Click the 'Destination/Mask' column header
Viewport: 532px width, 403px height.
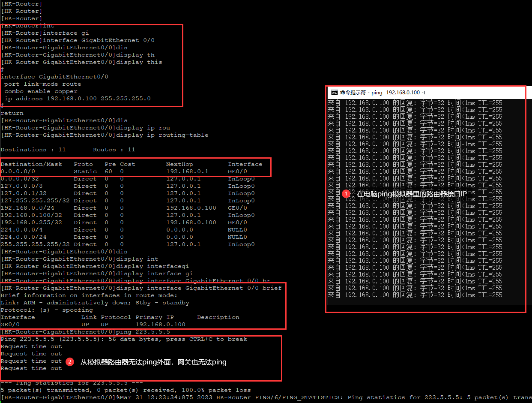pyautogui.click(x=31, y=164)
